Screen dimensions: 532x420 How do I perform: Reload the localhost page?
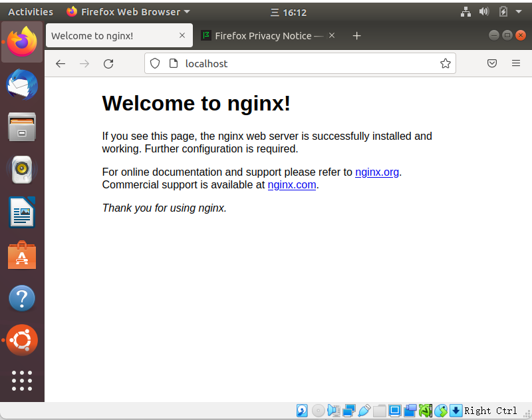[x=108, y=63]
